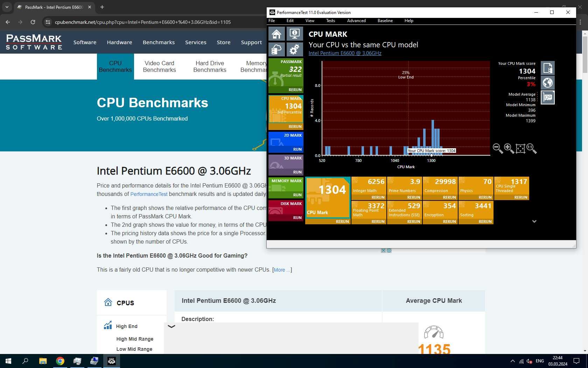588x368 pixels.
Task: Click the site information icon in address bar
Action: tap(48, 22)
